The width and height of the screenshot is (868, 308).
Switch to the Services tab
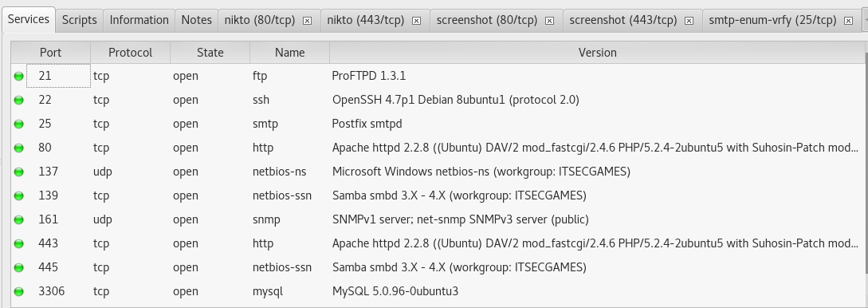tap(28, 19)
